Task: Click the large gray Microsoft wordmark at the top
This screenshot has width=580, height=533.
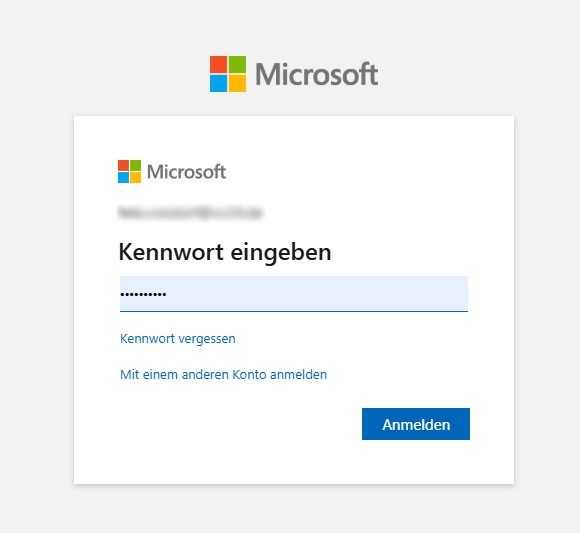Action: [x=317, y=74]
